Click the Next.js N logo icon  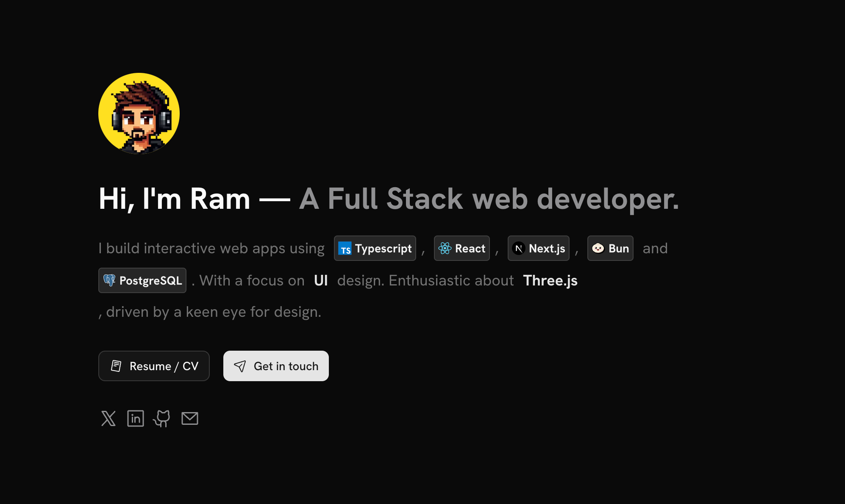tap(519, 249)
